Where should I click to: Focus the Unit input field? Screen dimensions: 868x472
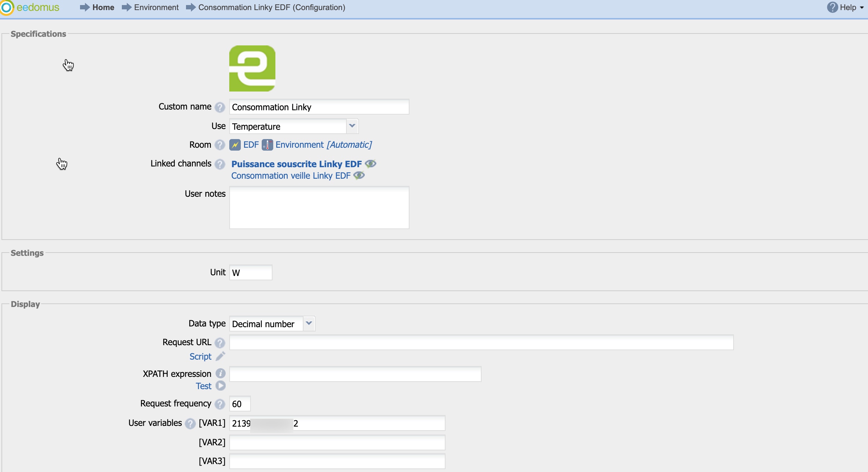tap(251, 272)
